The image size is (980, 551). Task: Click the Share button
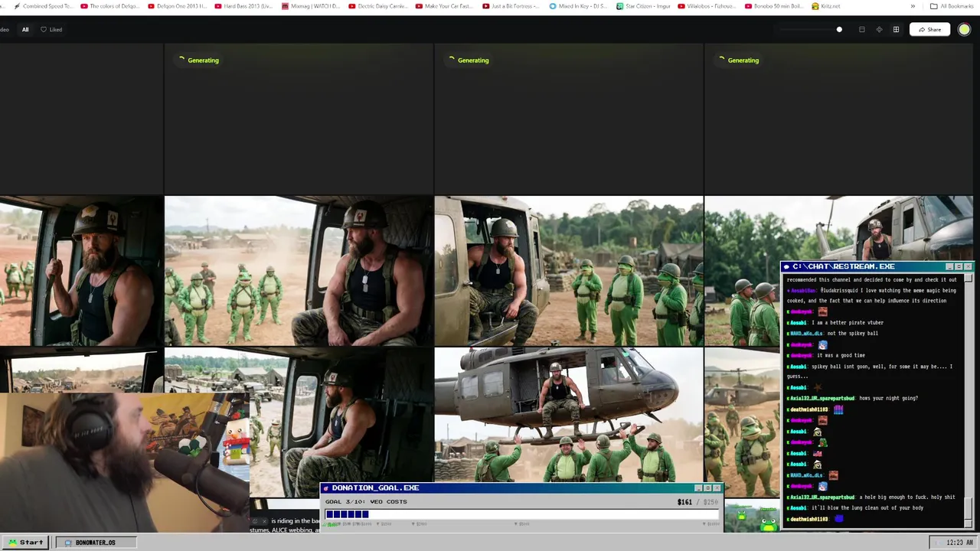tap(929, 29)
